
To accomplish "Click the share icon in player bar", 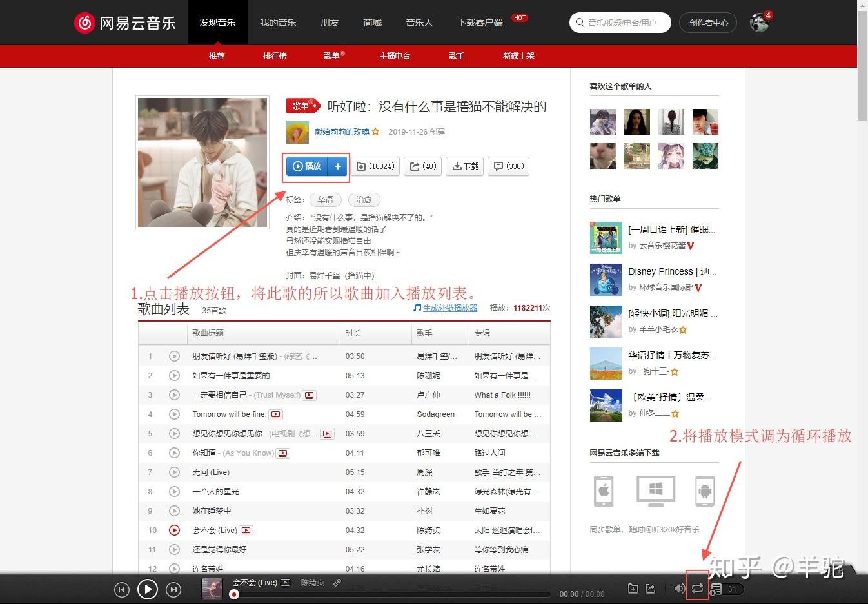I will [650, 589].
